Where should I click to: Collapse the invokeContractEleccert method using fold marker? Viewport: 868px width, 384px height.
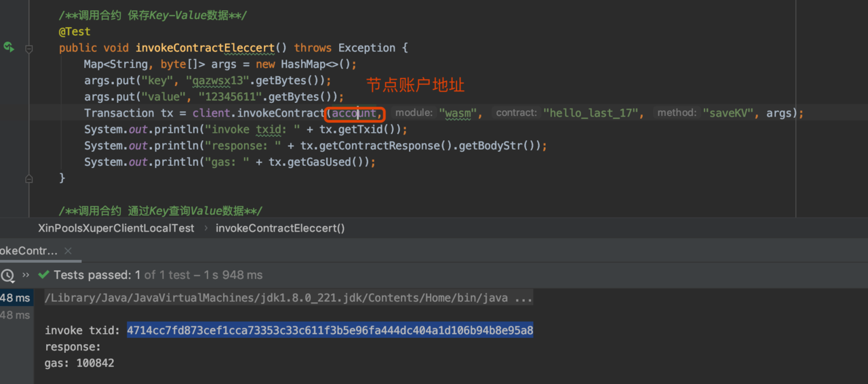(28, 49)
